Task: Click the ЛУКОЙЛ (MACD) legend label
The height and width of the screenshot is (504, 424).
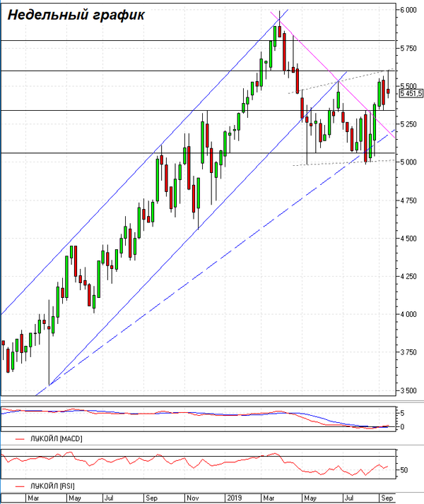Action: tap(57, 439)
